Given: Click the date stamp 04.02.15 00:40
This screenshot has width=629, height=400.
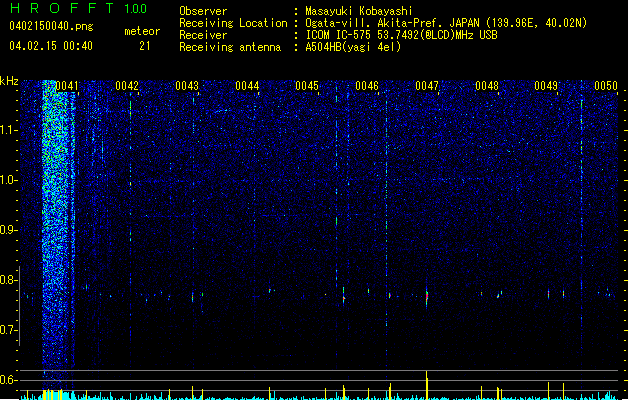Looking at the screenshot, I should coord(51,46).
